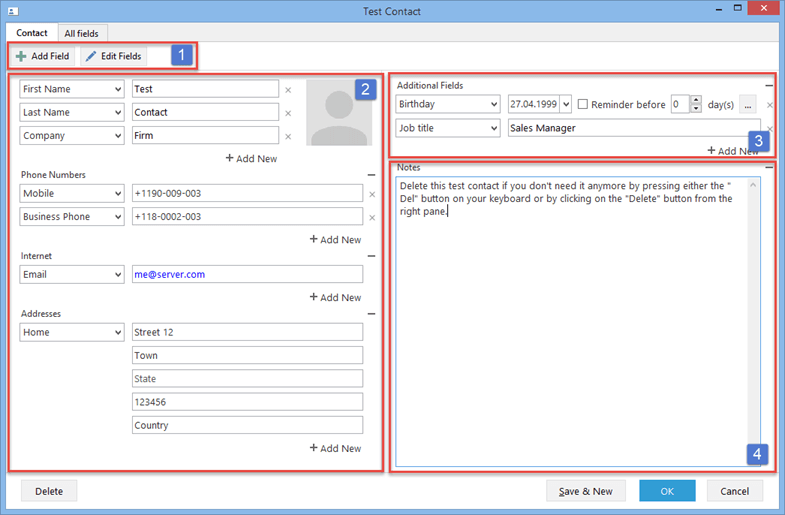Click the Add Field plus button
This screenshot has width=785, height=515.
[x=43, y=56]
